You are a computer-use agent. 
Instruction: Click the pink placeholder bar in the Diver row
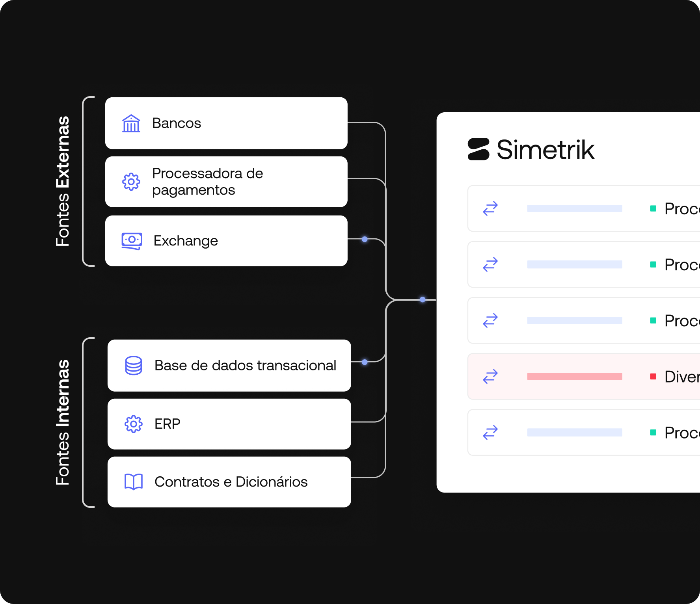[575, 377]
